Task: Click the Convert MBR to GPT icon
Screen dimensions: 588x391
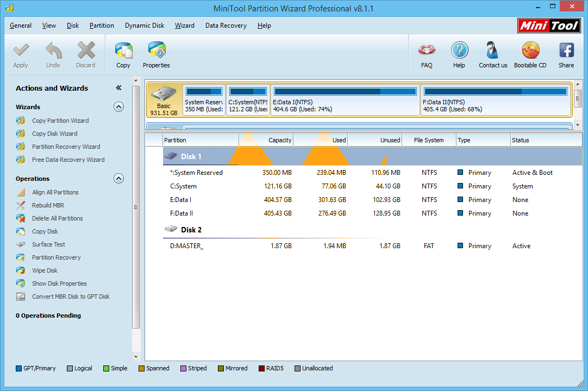Action: tap(21, 297)
